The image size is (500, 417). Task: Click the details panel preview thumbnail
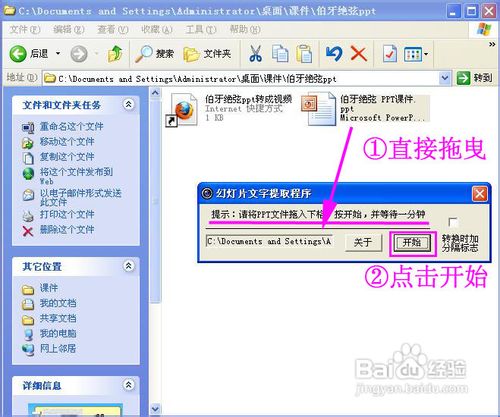[75, 410]
